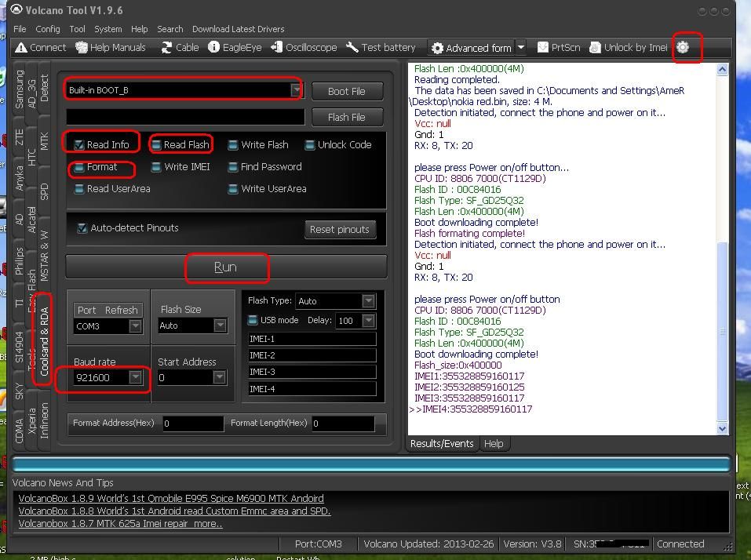Open Help Manuals from the toolbar
Screen dimensions: 751x560
[111, 47]
